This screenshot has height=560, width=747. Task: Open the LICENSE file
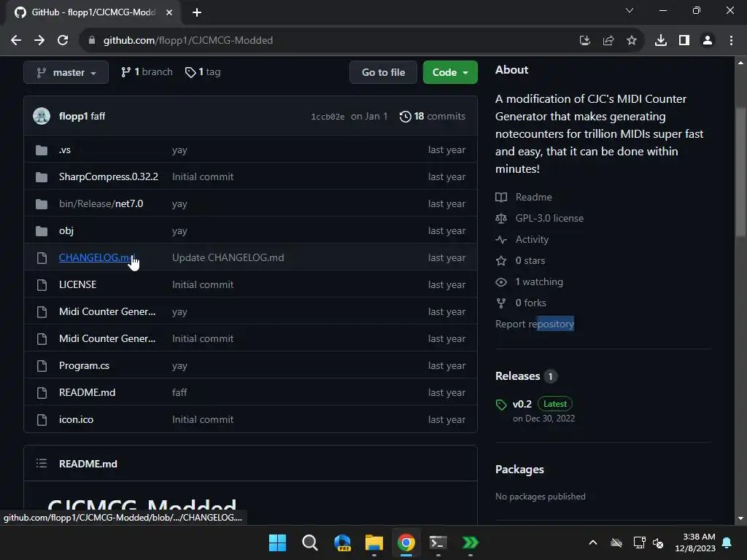tap(77, 285)
